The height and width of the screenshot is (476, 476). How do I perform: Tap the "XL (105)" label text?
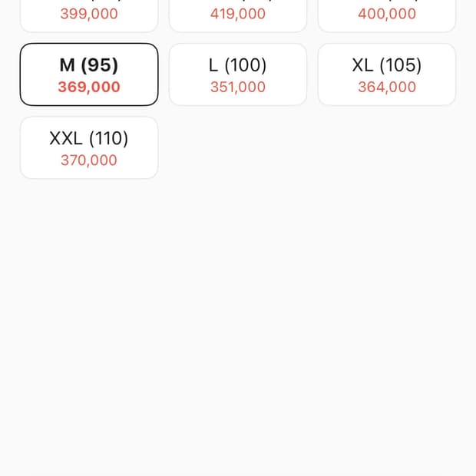pyautogui.click(x=387, y=65)
